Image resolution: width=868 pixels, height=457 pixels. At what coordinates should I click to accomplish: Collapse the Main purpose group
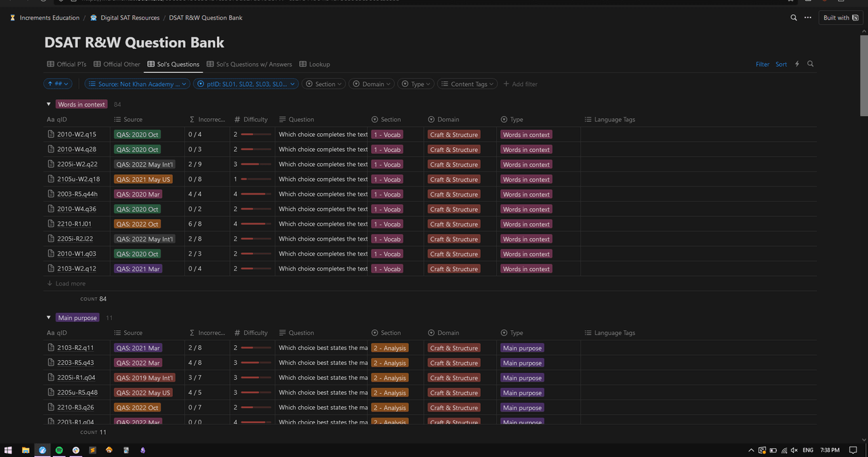pyautogui.click(x=49, y=318)
